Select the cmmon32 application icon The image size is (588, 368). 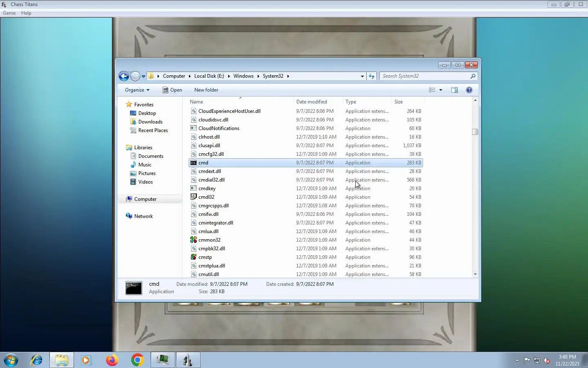[194, 240]
